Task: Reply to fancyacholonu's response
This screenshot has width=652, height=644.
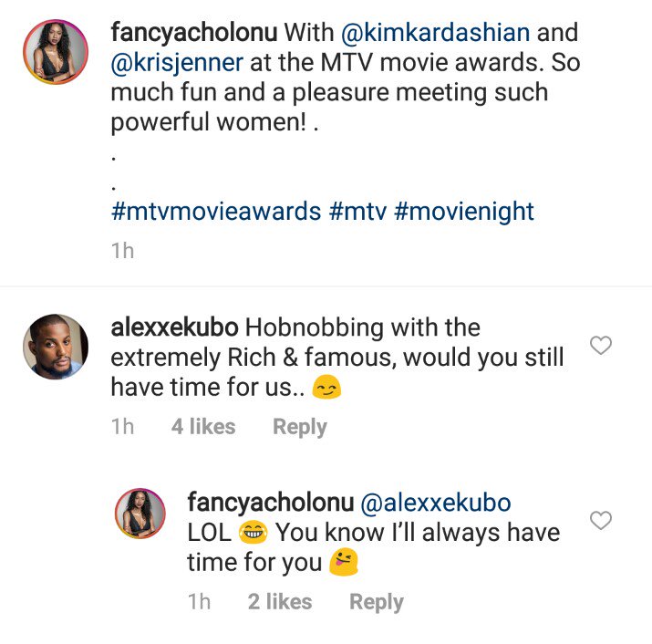Action: tap(376, 602)
